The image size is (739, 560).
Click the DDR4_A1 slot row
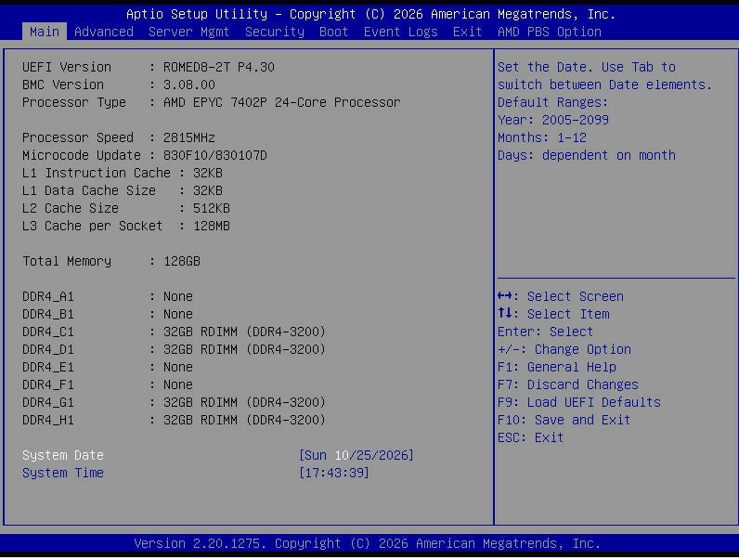pos(108,296)
